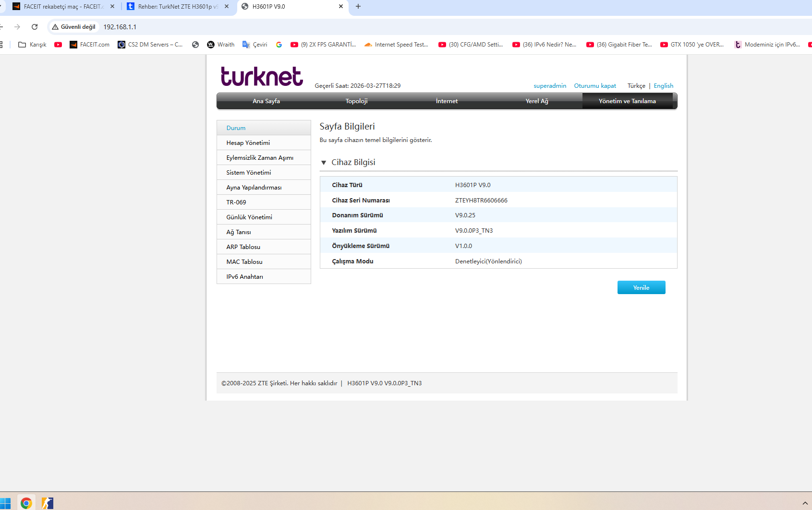Open TR-069 settings

[x=264, y=202]
